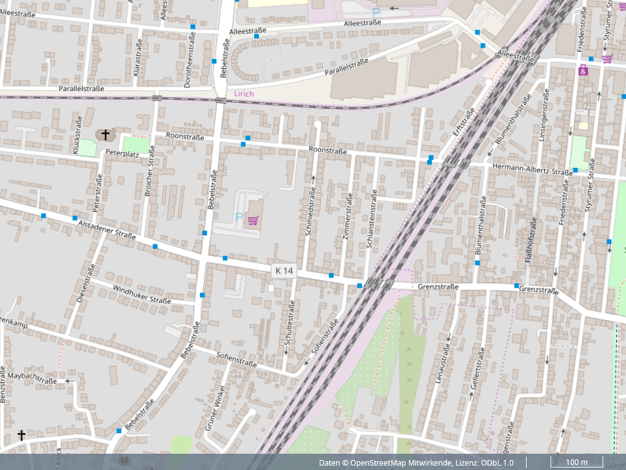This screenshot has height=470, width=626.
Task: Select the parking P icon above Alleestraße
Action: point(376,13)
